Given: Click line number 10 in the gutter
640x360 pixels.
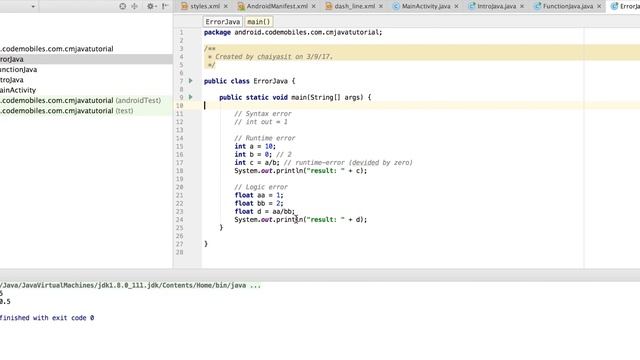Looking at the screenshot, I should [x=180, y=106].
